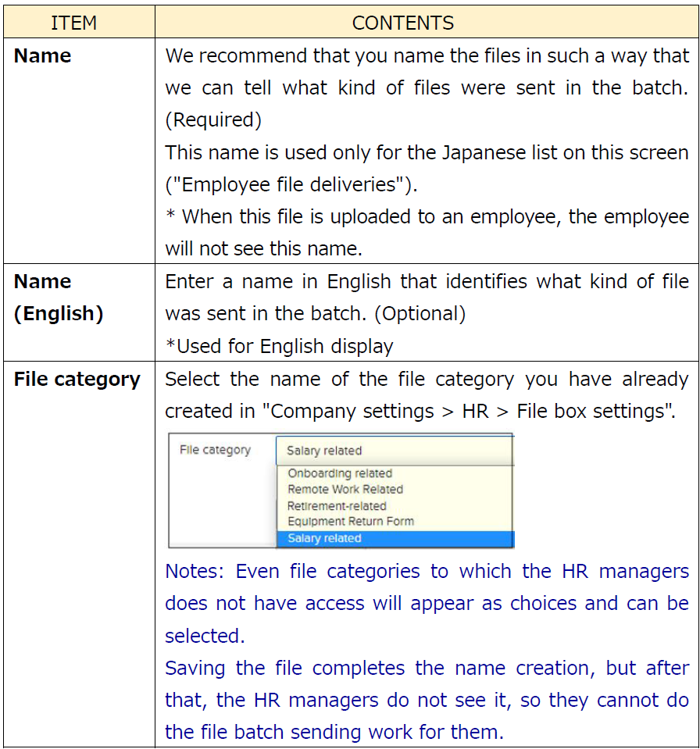Click the (Required) text in Name row

(x=213, y=120)
